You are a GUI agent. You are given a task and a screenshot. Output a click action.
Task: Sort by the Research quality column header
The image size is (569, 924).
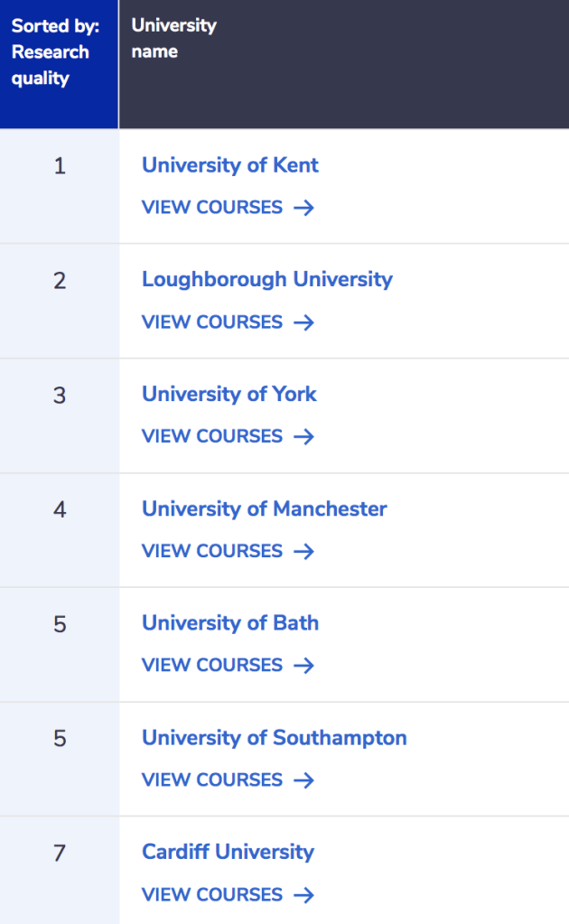tap(55, 52)
